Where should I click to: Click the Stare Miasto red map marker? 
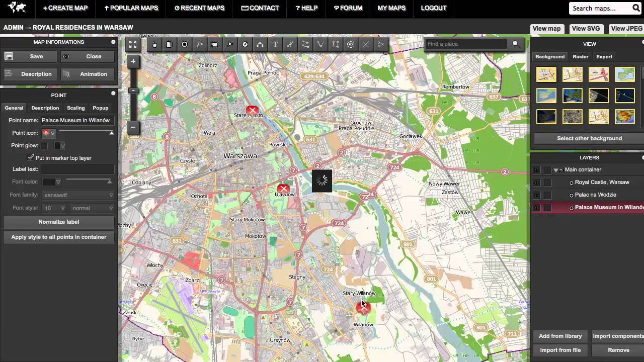(x=252, y=110)
